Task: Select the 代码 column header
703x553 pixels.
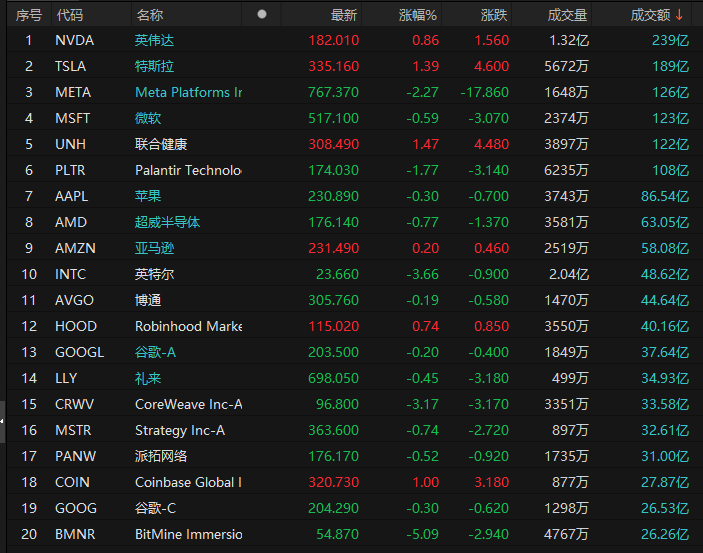Action: [70, 15]
